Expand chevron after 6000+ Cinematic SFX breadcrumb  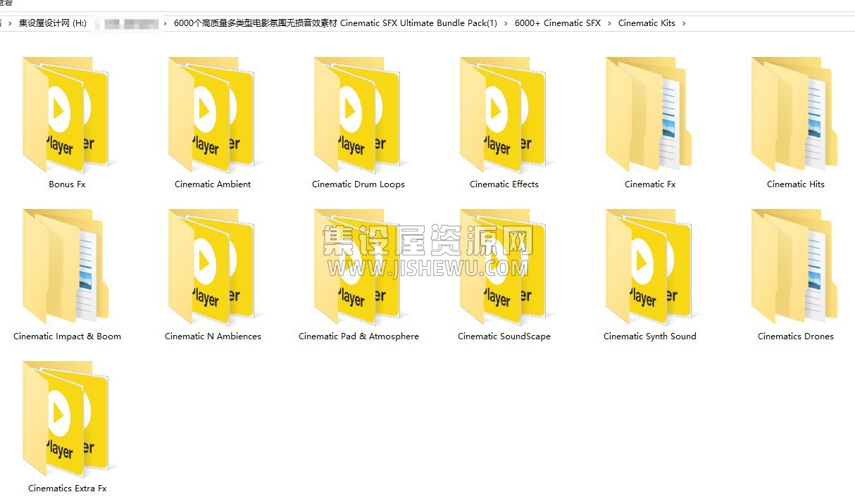[x=609, y=23]
